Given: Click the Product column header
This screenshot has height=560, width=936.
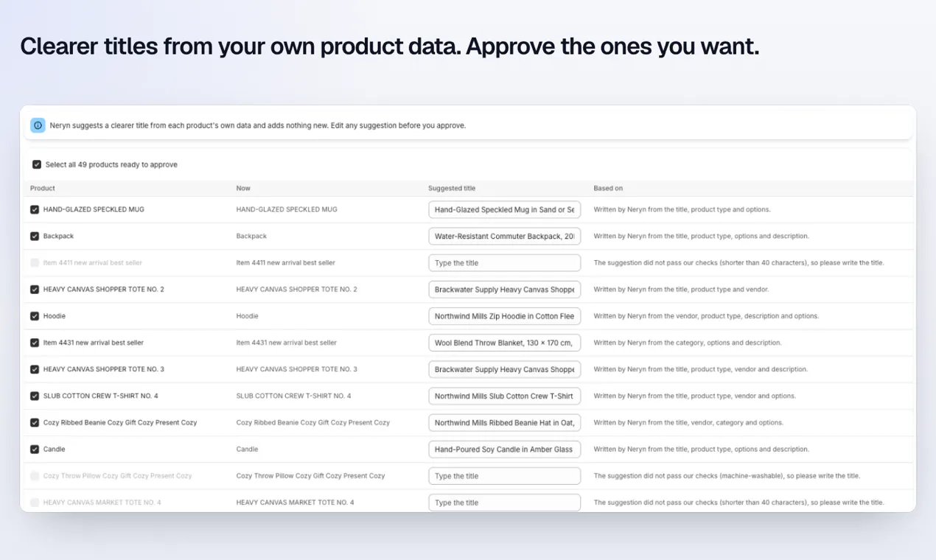Looking at the screenshot, I should point(43,189).
